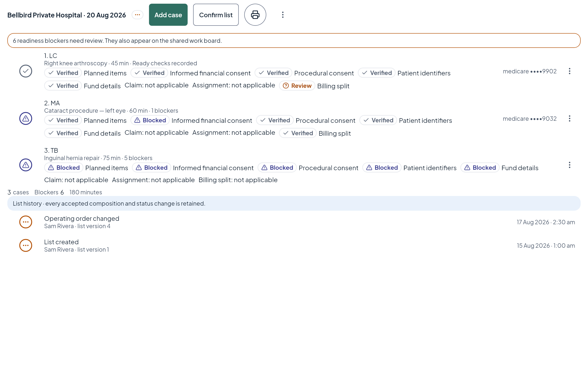Click the List history info banner
This screenshot has height=368, width=588.
tap(294, 203)
